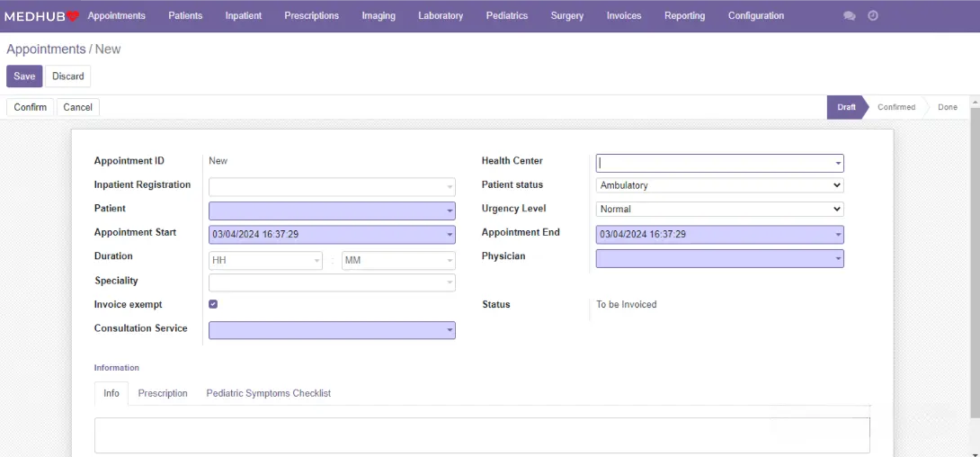Switch to the Info tab
The width and height of the screenshot is (980, 457).
pos(111,393)
